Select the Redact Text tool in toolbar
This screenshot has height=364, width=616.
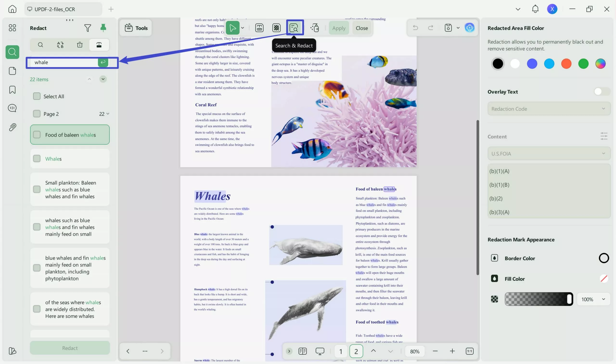[259, 28]
